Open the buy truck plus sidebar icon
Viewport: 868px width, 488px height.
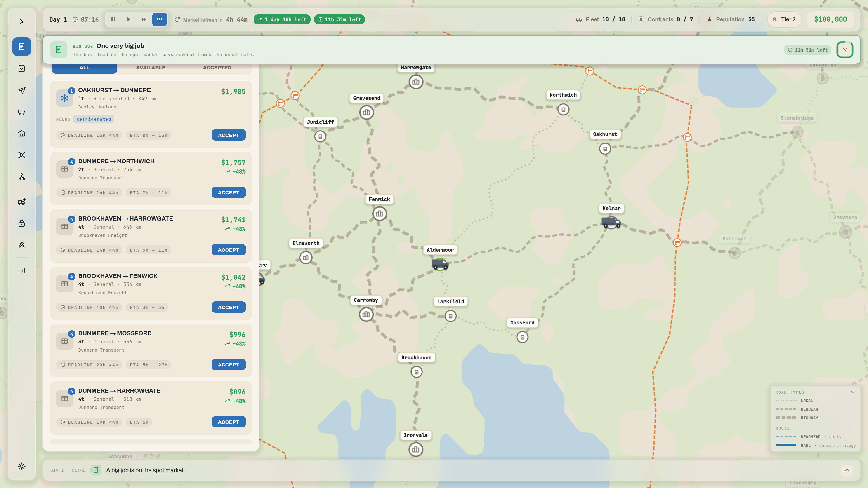click(x=21, y=202)
